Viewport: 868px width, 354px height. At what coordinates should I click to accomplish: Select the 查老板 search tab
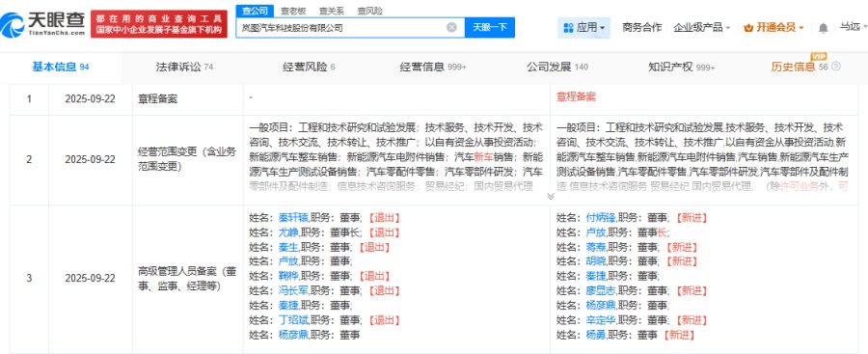point(292,11)
